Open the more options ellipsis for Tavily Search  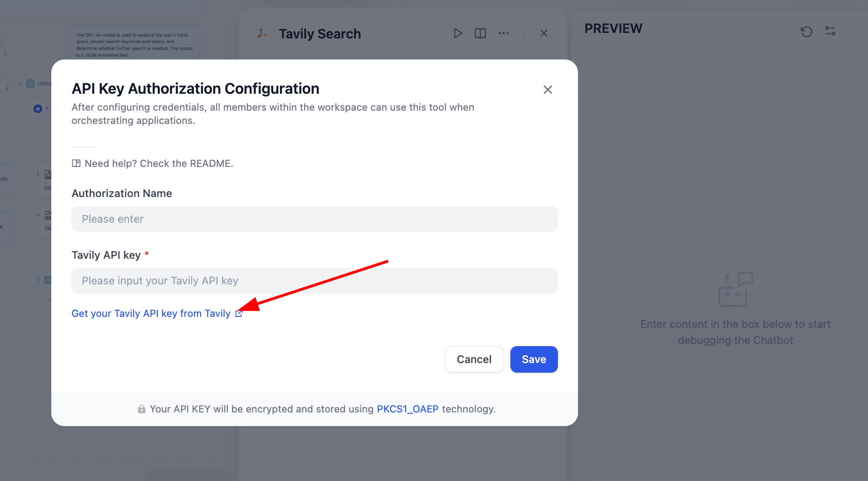[504, 33]
